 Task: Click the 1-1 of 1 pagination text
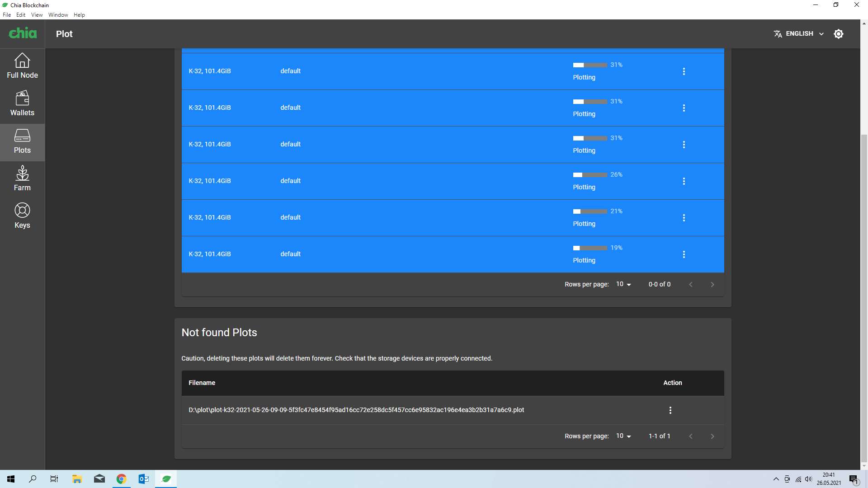pos(660,436)
